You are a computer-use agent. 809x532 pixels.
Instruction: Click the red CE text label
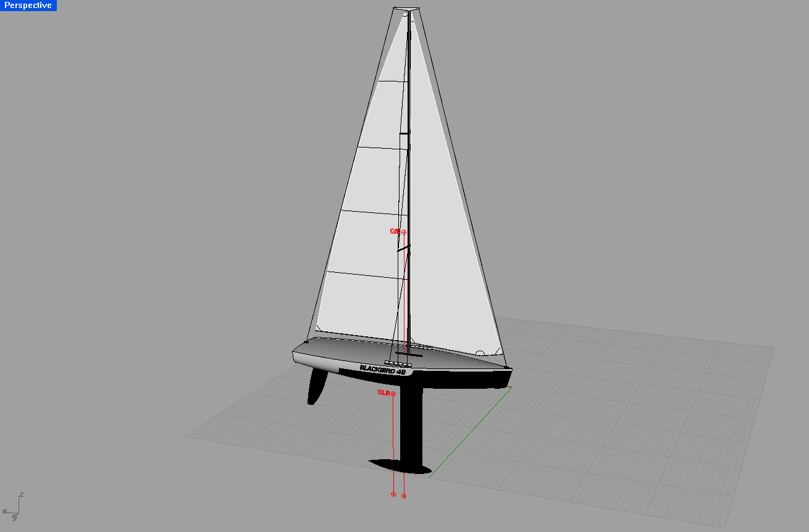(395, 231)
